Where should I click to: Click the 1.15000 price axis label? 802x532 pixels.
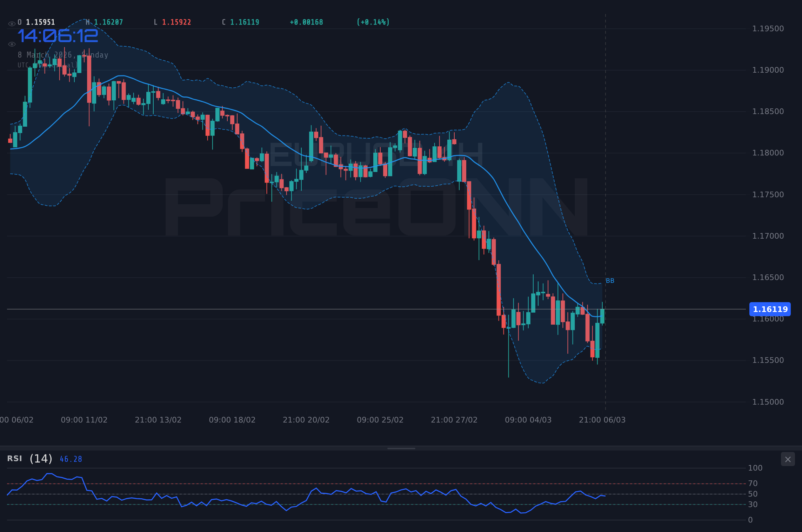tap(768, 402)
